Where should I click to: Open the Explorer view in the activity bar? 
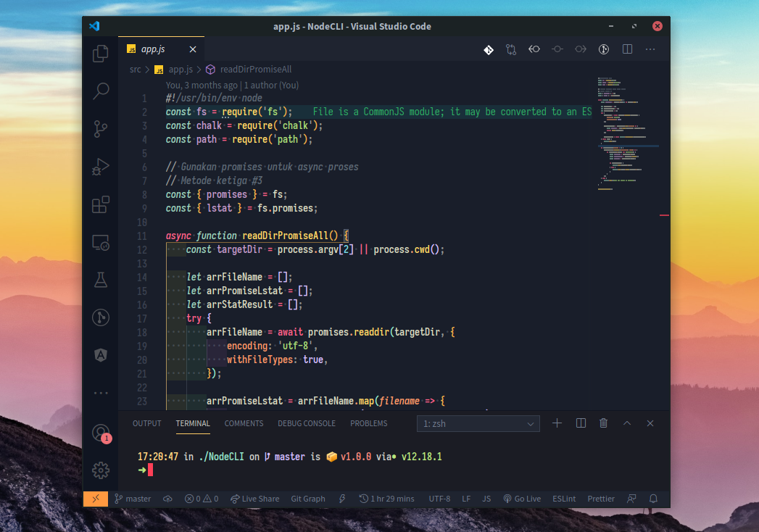(x=100, y=54)
